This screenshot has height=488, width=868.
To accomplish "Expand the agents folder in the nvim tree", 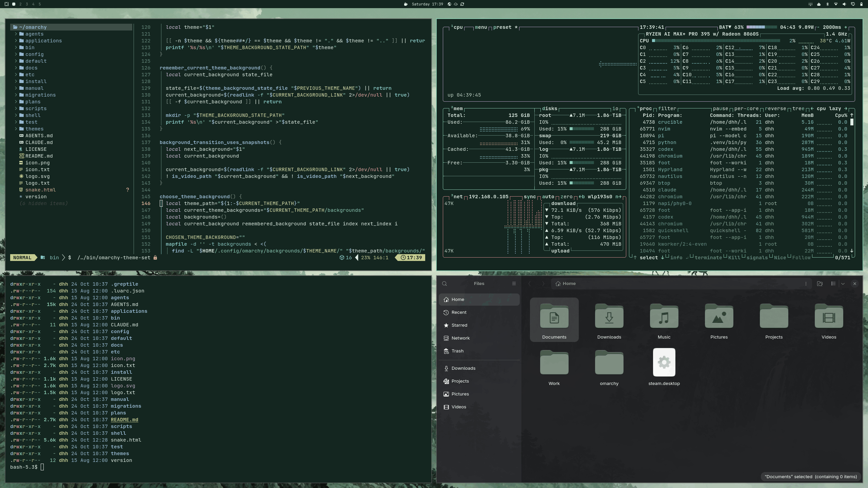I will 29,34.
